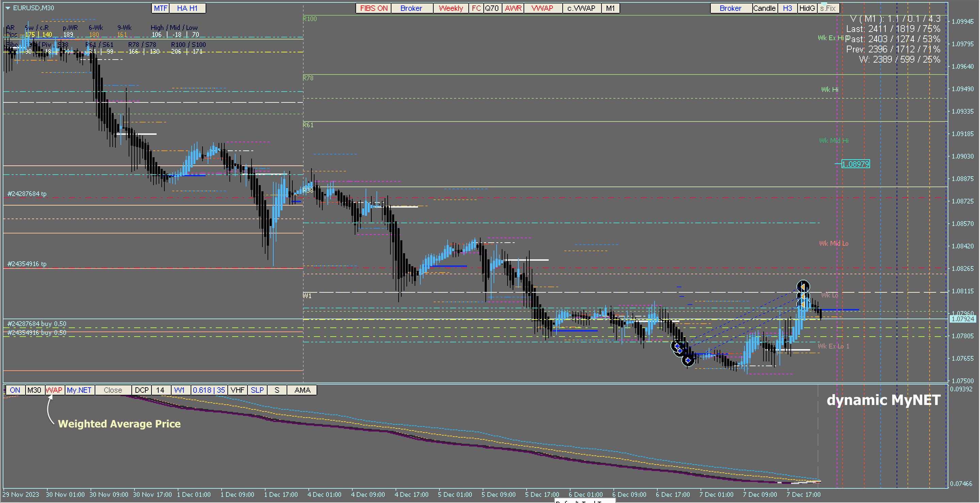Click the lowest blue buy arrow marker
Image resolution: width=980 pixels, height=503 pixels.
point(688,360)
